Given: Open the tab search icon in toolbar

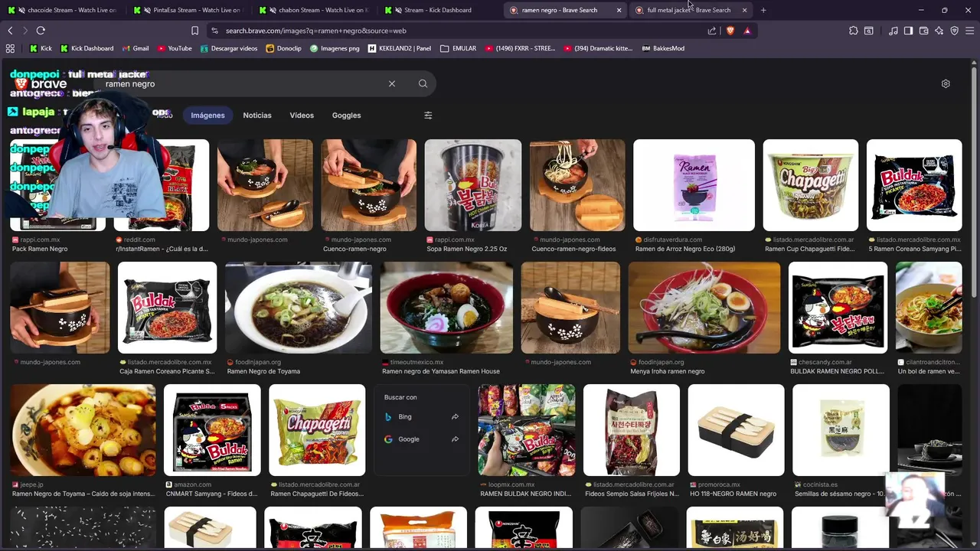Looking at the screenshot, I should click(x=869, y=31).
